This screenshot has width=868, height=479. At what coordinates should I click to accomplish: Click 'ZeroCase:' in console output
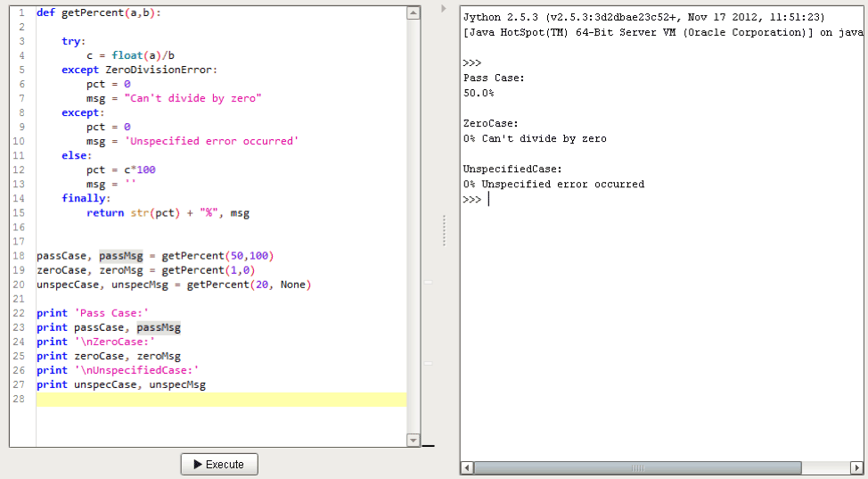point(490,124)
